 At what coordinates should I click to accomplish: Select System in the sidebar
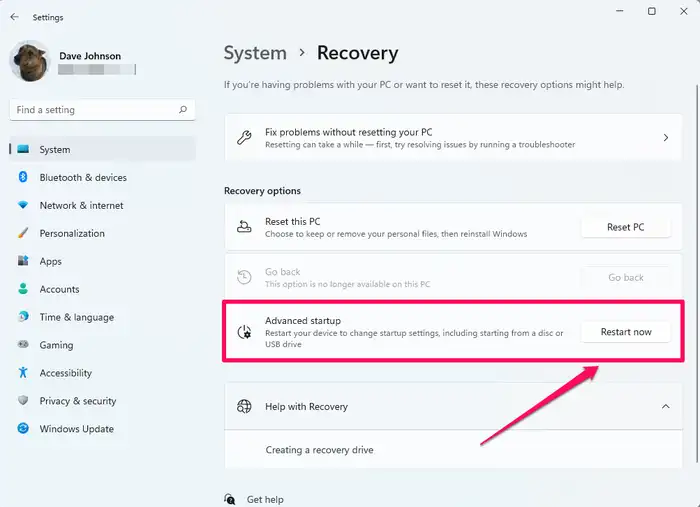(55, 150)
